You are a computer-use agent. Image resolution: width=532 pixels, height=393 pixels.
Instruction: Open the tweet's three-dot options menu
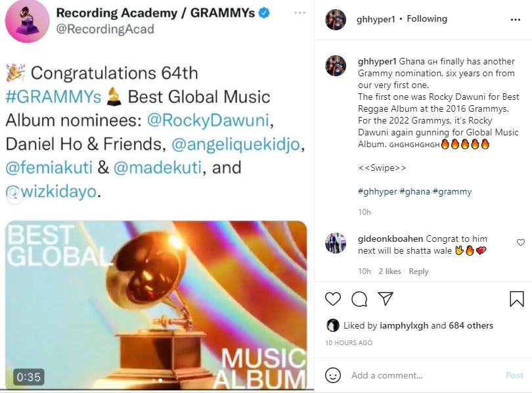(x=300, y=13)
